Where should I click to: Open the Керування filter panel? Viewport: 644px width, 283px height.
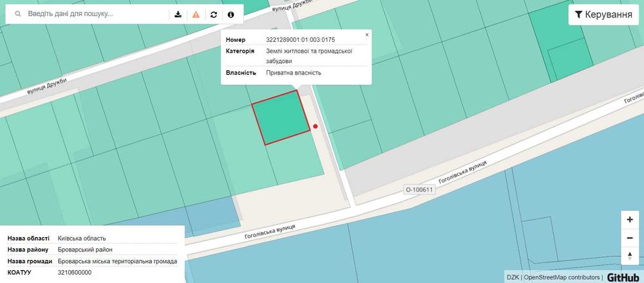[603, 15]
